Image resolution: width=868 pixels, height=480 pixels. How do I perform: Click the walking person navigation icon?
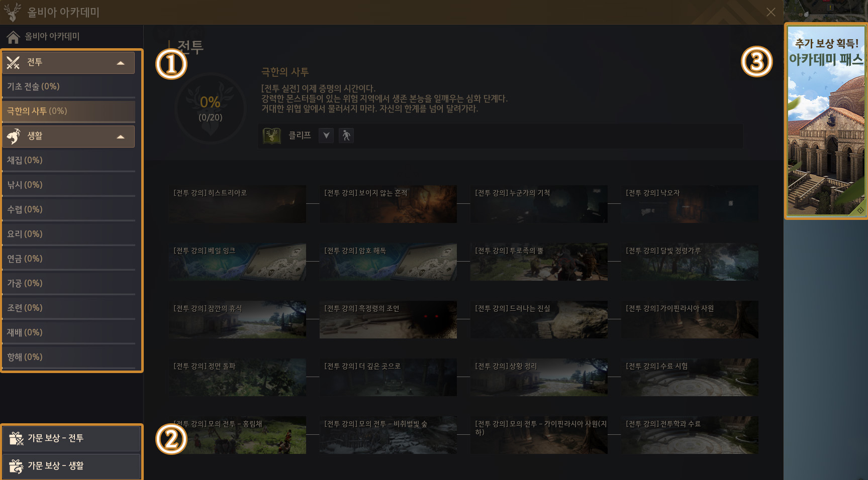[x=346, y=136]
